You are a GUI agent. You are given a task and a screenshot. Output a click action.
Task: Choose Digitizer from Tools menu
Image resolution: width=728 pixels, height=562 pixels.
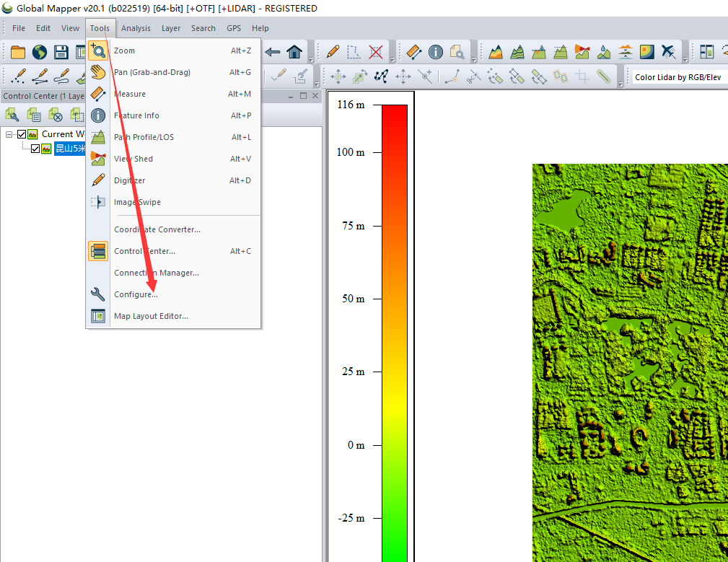(x=173, y=180)
